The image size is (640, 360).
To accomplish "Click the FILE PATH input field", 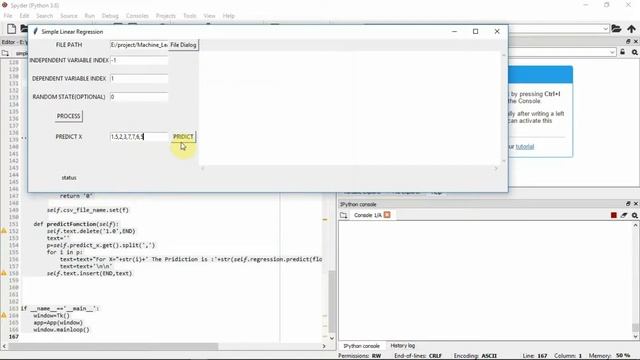I will [x=139, y=45].
